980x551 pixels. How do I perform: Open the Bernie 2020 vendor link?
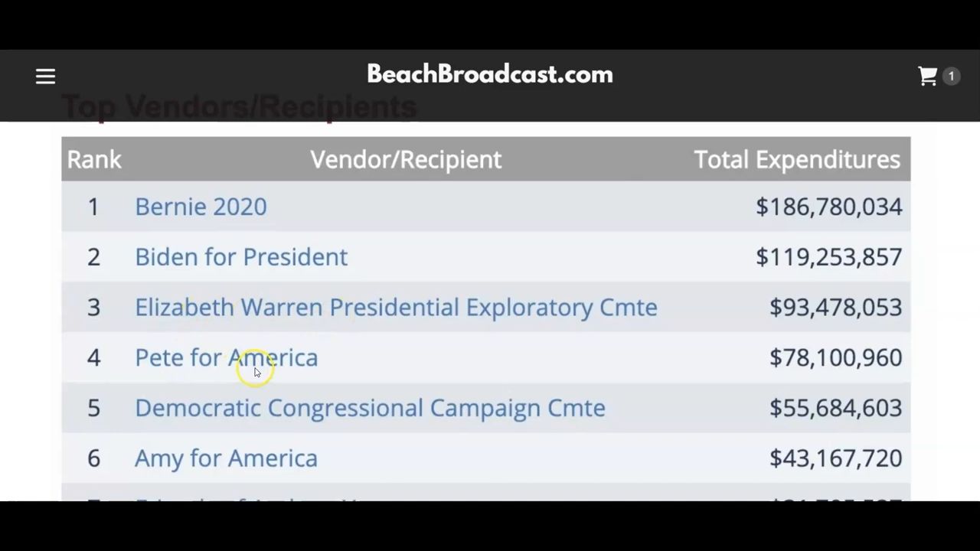point(201,207)
